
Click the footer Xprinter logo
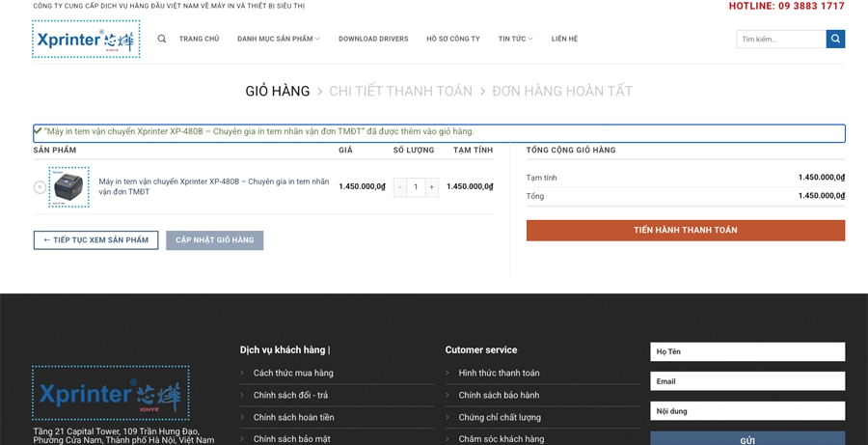110,393
